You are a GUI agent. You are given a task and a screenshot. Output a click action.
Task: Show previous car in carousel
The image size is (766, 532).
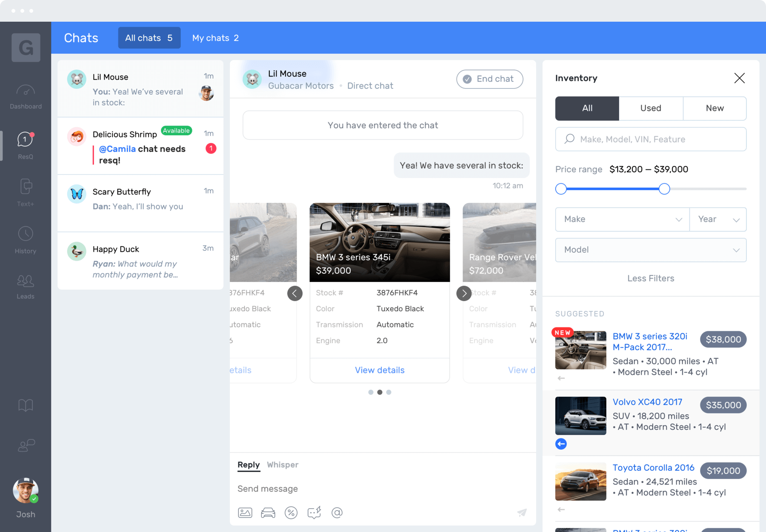295,293
